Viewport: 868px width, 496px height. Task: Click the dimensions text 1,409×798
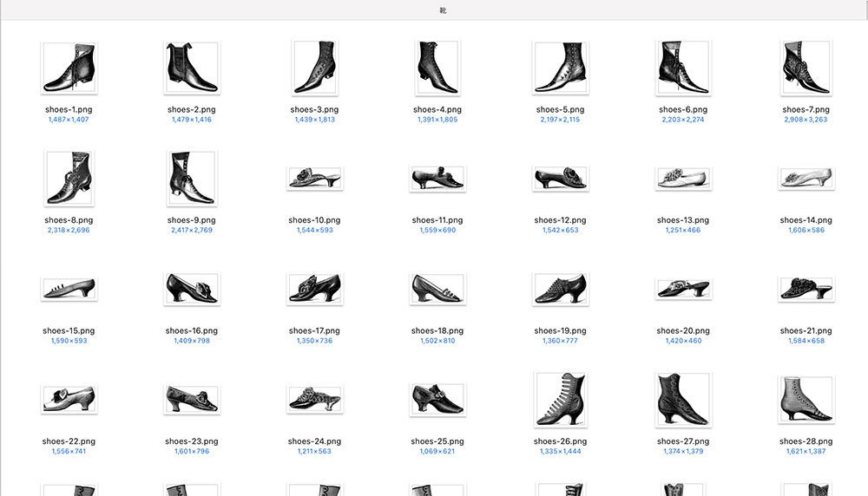click(x=192, y=341)
